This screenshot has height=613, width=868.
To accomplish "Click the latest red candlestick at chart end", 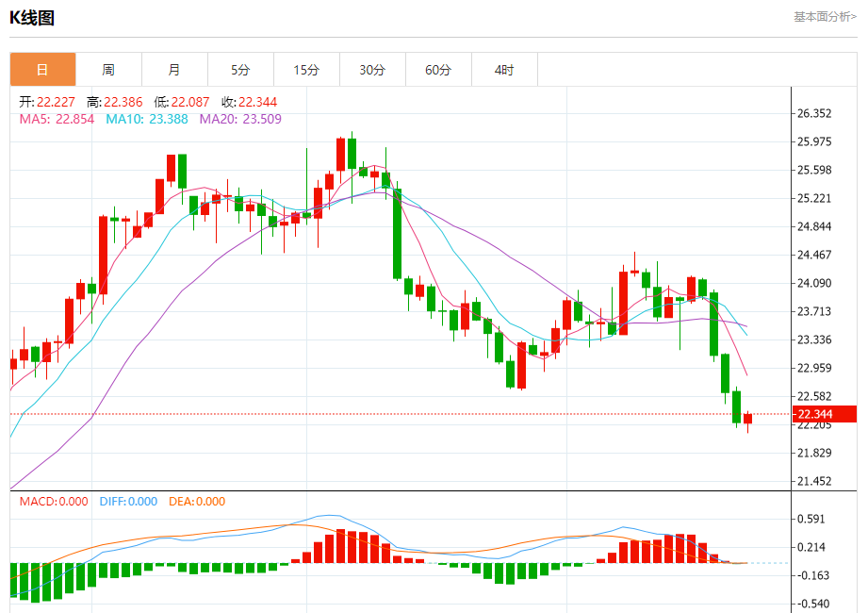I will (x=748, y=419).
